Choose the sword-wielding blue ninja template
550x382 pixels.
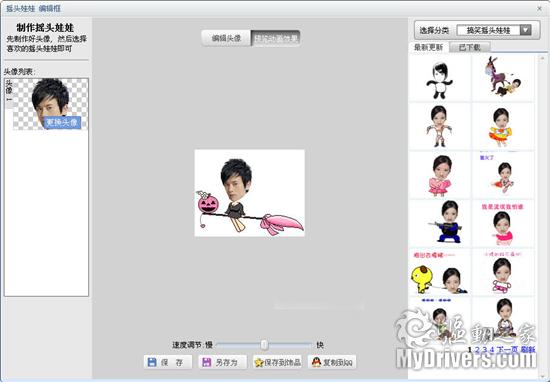click(440, 223)
